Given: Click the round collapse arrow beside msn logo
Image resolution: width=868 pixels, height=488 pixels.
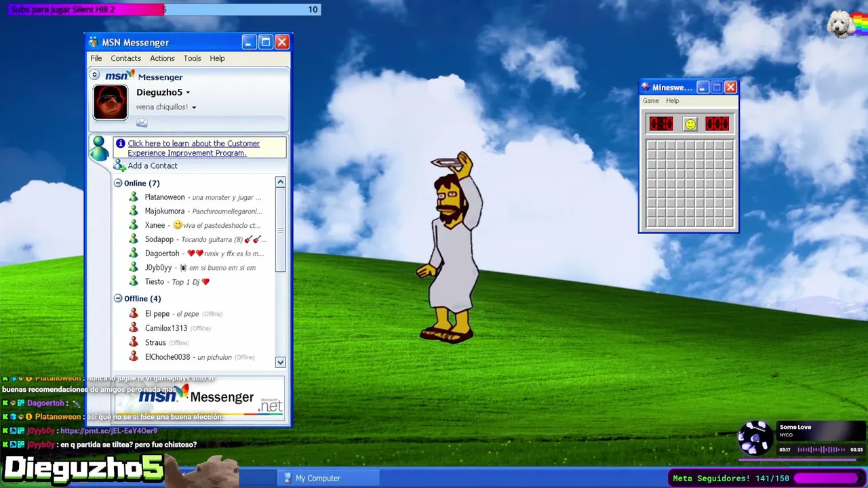Looking at the screenshot, I should 95,75.
